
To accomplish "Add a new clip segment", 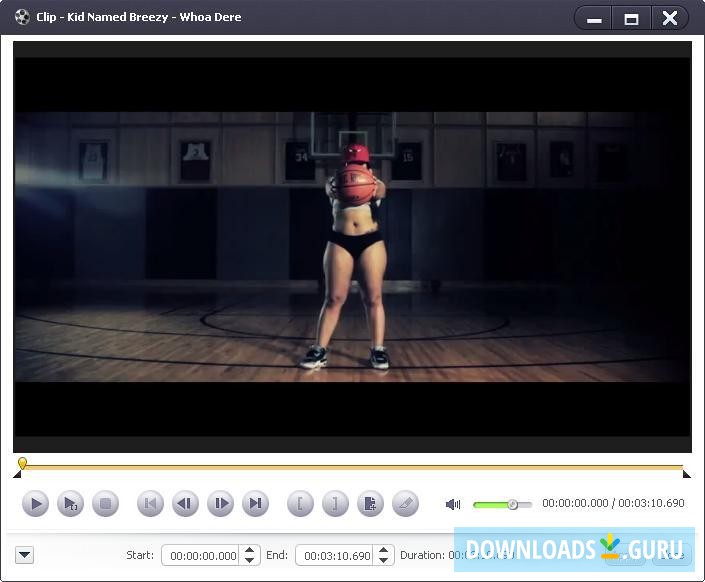I will (370, 503).
